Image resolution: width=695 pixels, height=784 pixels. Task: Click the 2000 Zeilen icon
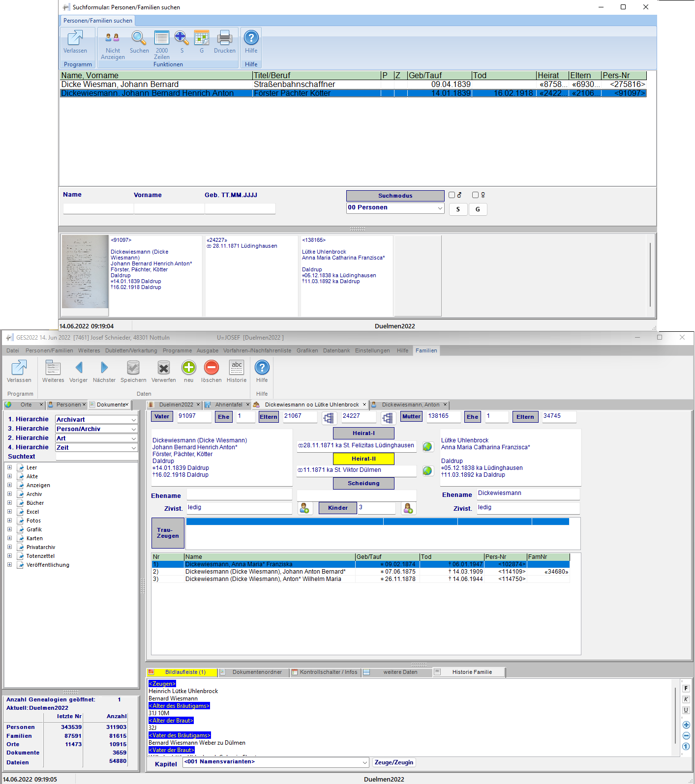161,38
